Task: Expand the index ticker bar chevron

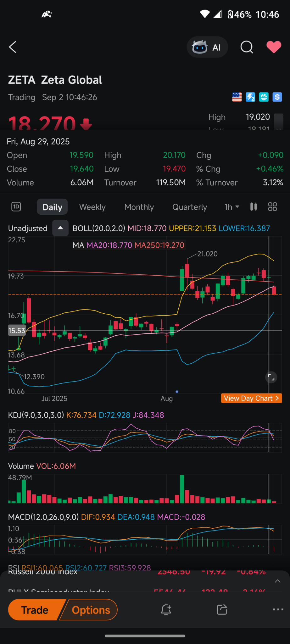Action: tap(278, 581)
